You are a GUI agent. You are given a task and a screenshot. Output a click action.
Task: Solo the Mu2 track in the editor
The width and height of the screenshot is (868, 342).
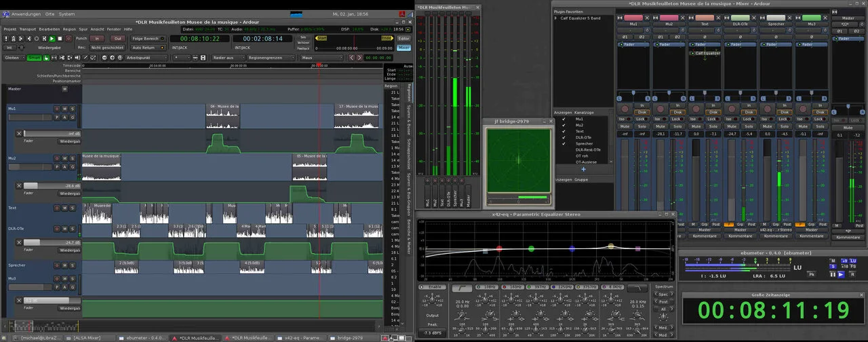(73, 159)
